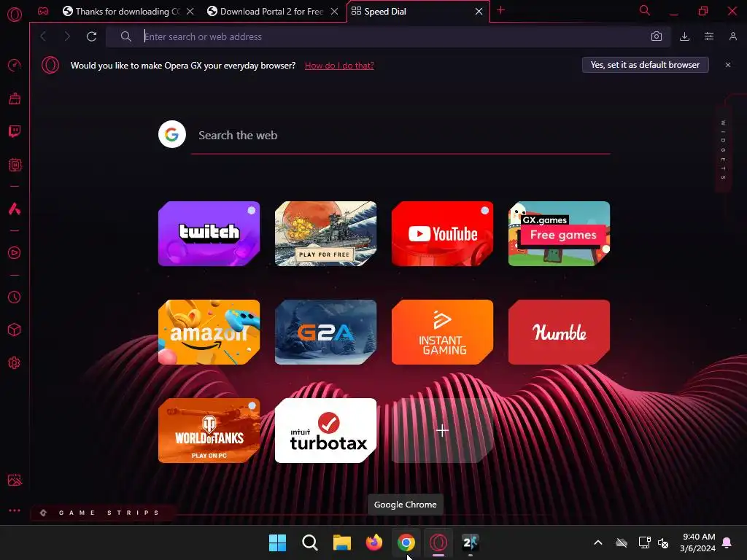Open new tab with plus button
Viewport: 747px width, 560px height.
click(x=500, y=10)
